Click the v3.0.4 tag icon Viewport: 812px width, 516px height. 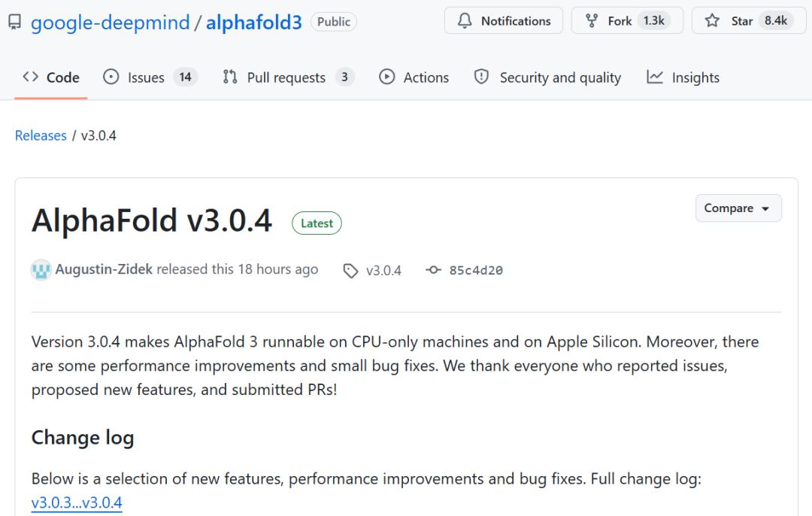350,271
